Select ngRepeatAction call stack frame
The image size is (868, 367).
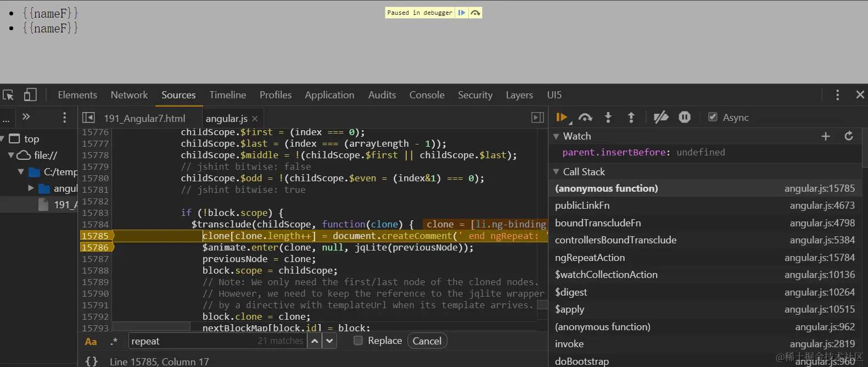coord(705,258)
